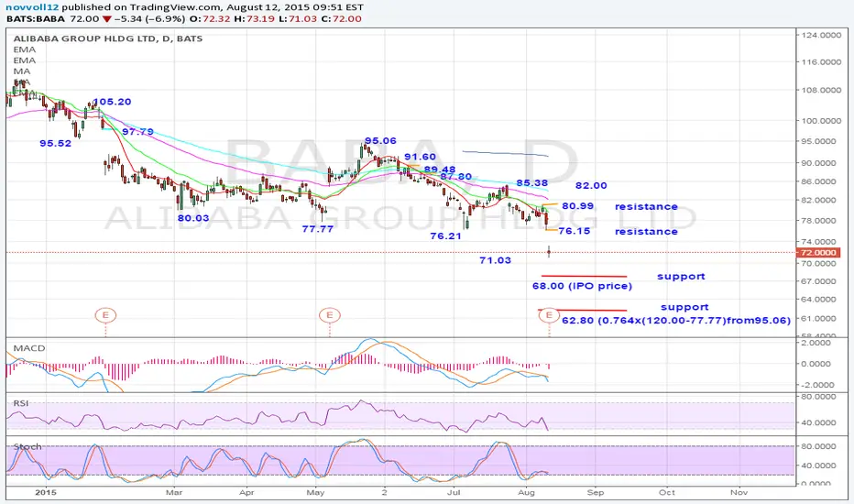Select the BATS:BABA ticker symbol
This screenshot has height=504, width=854.
point(36,18)
